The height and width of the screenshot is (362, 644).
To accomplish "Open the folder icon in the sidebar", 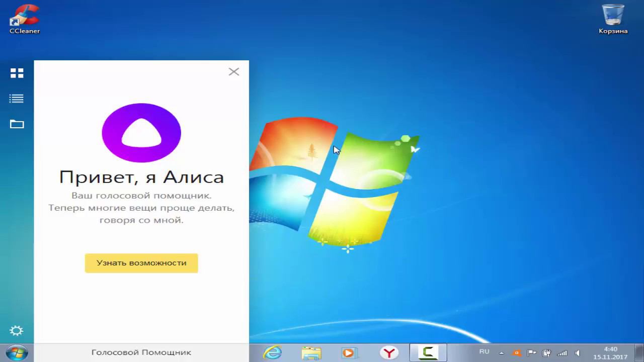I will click(17, 124).
